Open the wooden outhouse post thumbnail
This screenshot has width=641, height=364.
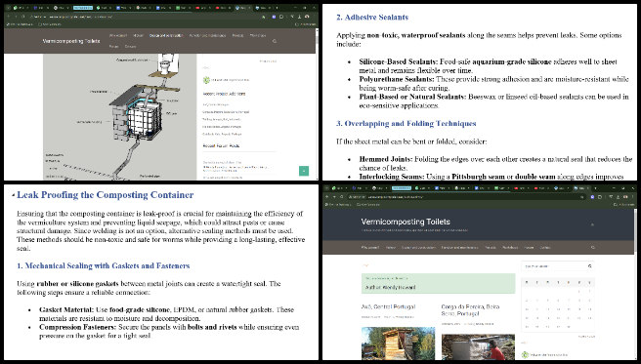click(x=398, y=344)
